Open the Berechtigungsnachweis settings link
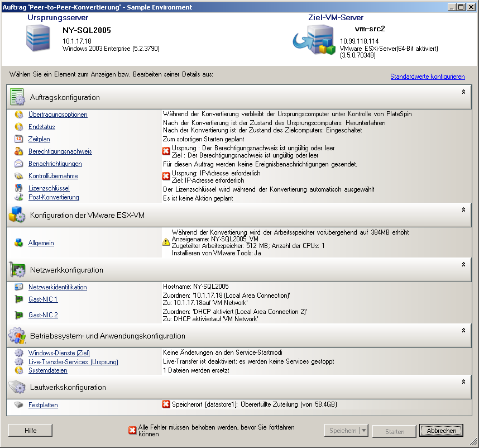Viewport: 479px width, 448px height. coord(60,151)
